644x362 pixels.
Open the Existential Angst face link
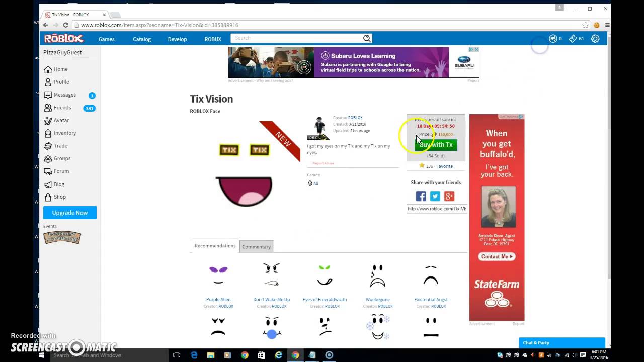431,300
